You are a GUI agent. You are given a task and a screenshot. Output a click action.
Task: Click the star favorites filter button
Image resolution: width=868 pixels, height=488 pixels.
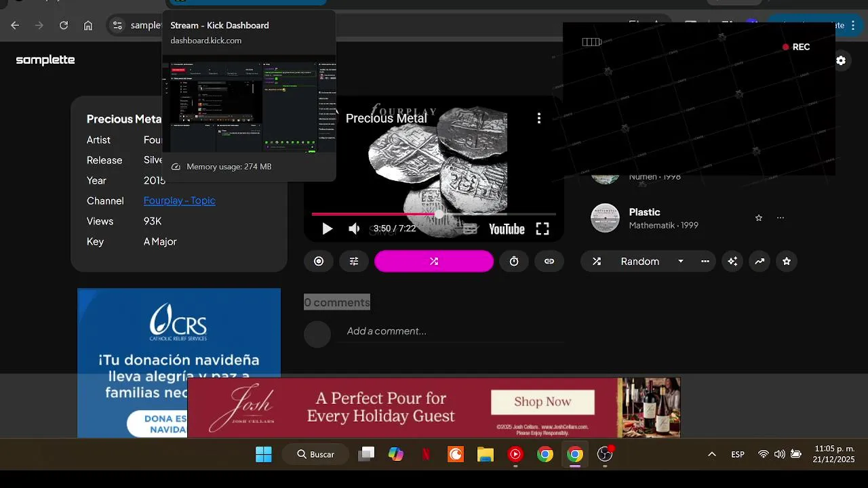pos(787,261)
